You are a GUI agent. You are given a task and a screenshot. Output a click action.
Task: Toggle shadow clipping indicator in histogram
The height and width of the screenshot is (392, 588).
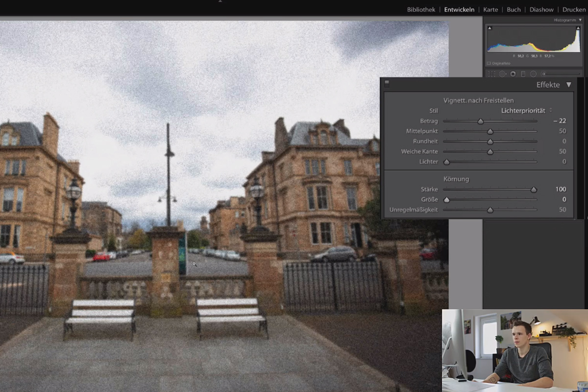pos(490,28)
